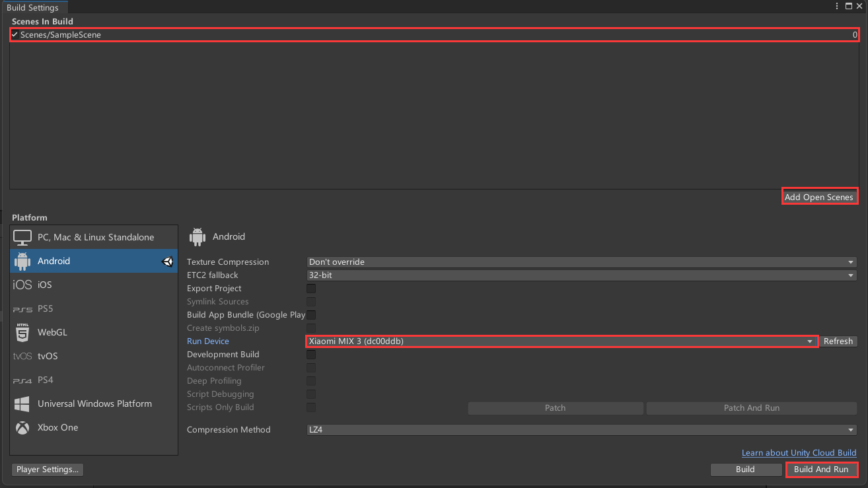This screenshot has width=868, height=488.
Task: Toggle the Scripts Only Build checkbox
Action: tap(311, 407)
